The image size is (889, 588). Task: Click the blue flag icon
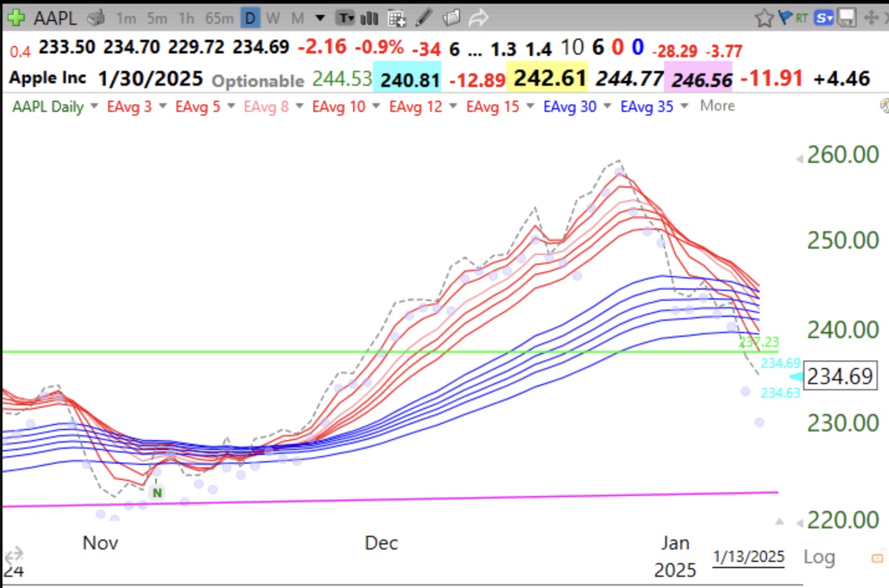[x=785, y=17]
